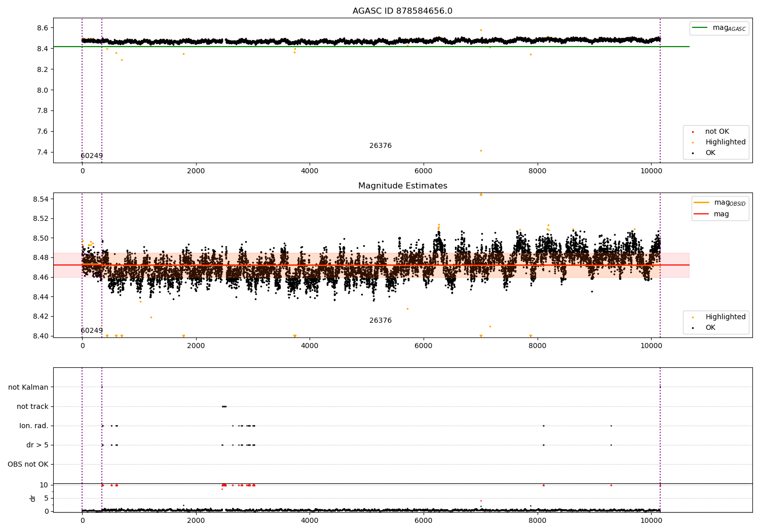Click the 8.2 y-axis tick label

(x=43, y=69)
